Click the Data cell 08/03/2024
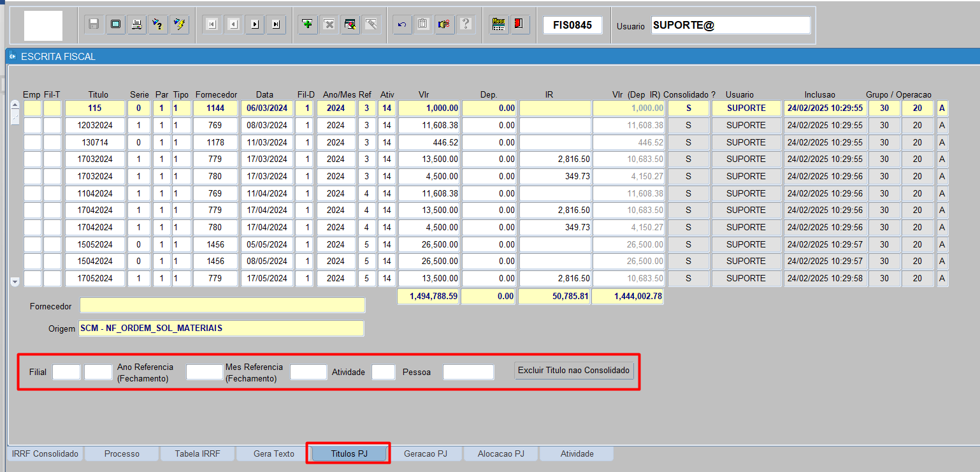This screenshot has width=980, height=472. tap(267, 126)
